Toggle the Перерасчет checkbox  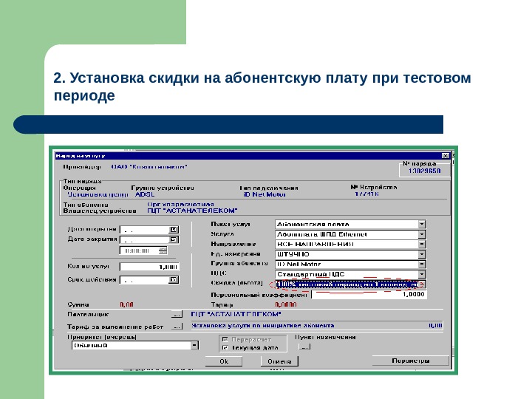225,339
